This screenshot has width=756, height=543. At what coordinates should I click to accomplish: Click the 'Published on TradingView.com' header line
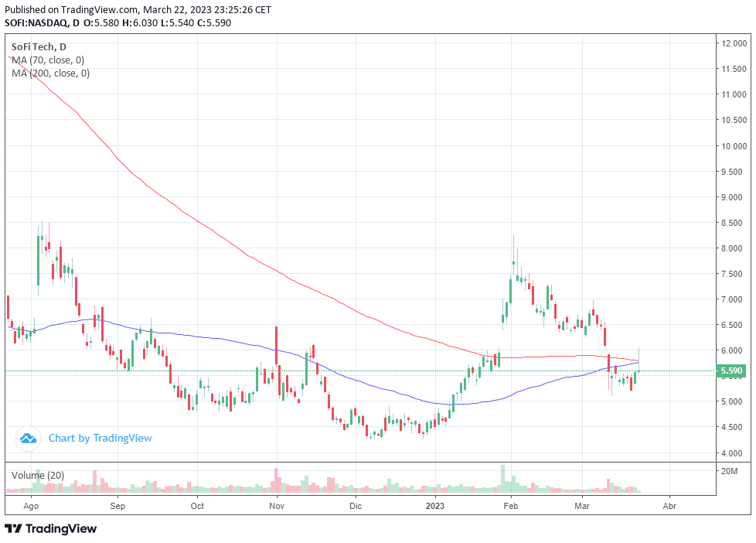(138, 9)
